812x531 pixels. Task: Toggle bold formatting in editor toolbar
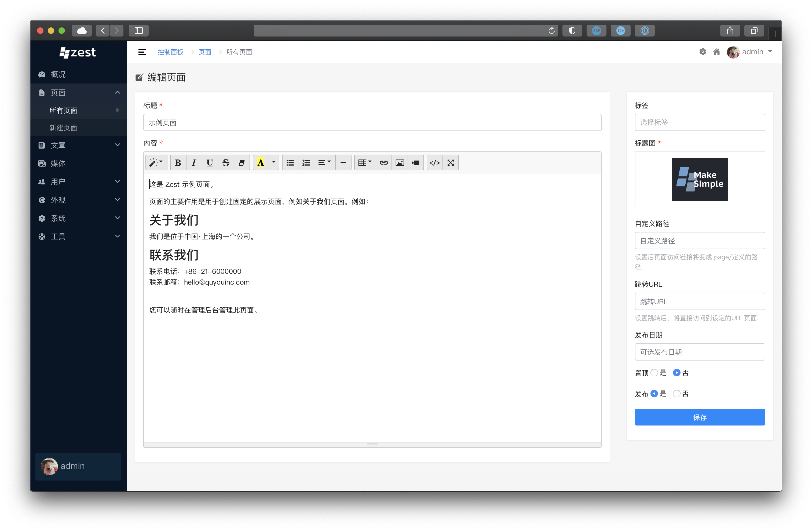click(x=178, y=162)
